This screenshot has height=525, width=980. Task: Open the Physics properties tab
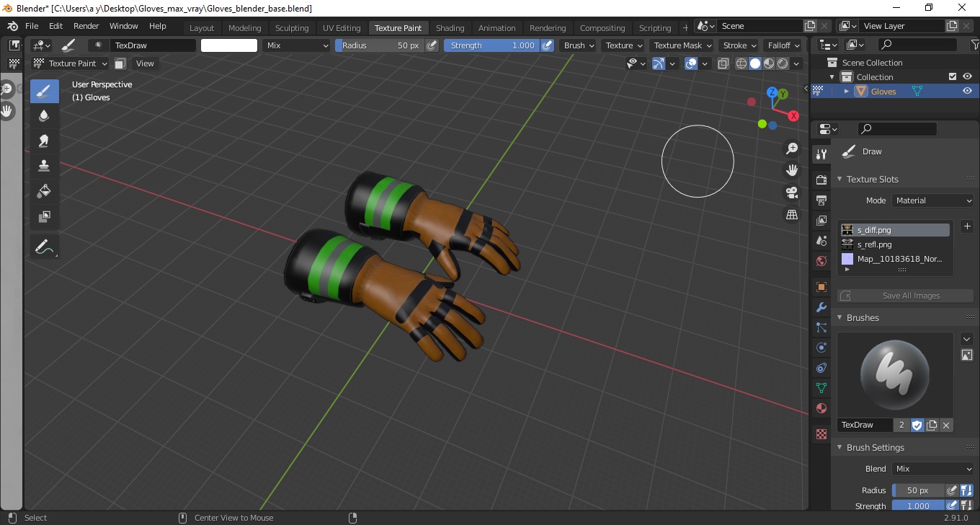tap(821, 348)
